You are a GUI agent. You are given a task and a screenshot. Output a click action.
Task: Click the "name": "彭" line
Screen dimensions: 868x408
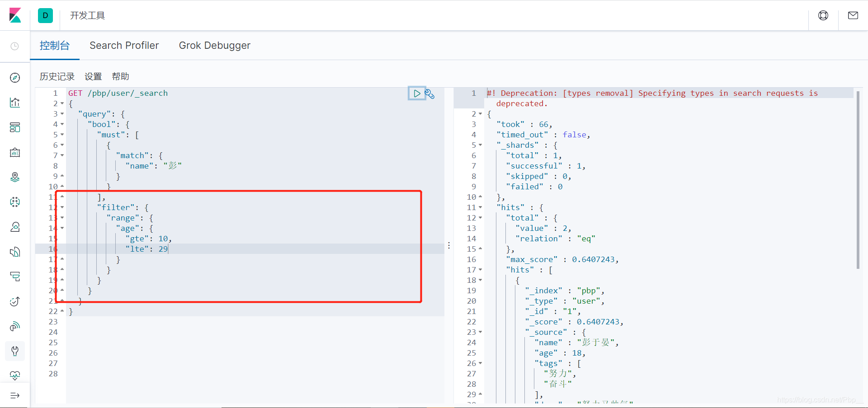154,166
